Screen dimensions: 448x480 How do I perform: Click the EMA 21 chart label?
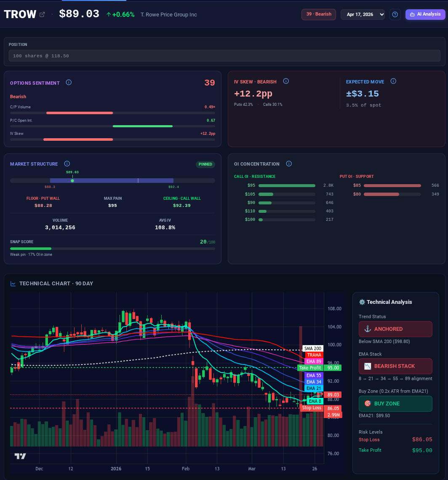click(314, 388)
